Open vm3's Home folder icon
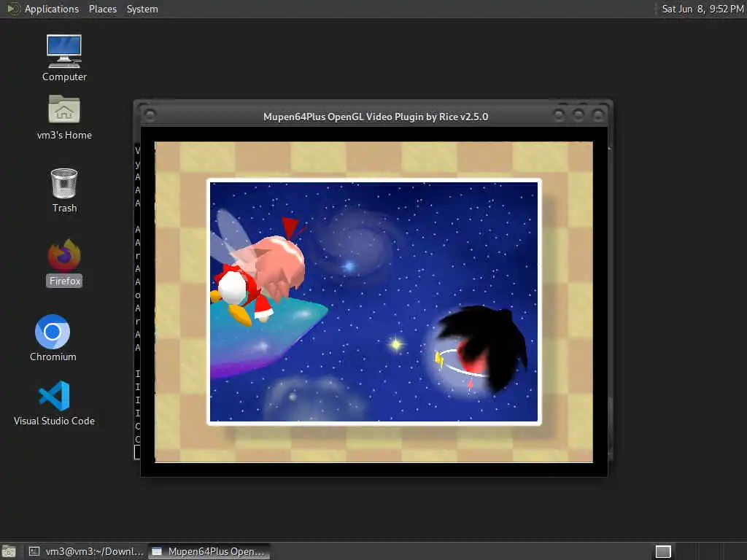Screen dimensions: 747x560 [x=64, y=117]
